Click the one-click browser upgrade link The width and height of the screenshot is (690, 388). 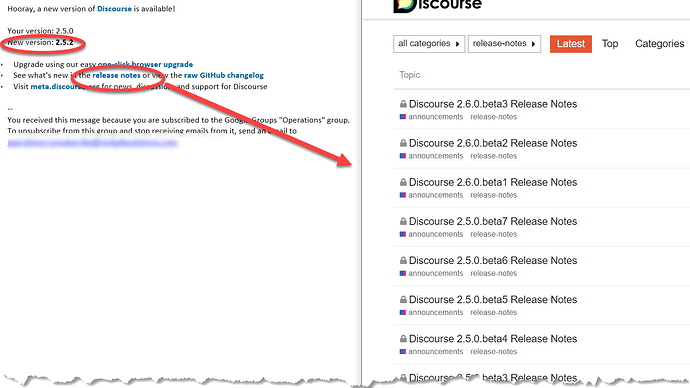coord(145,64)
